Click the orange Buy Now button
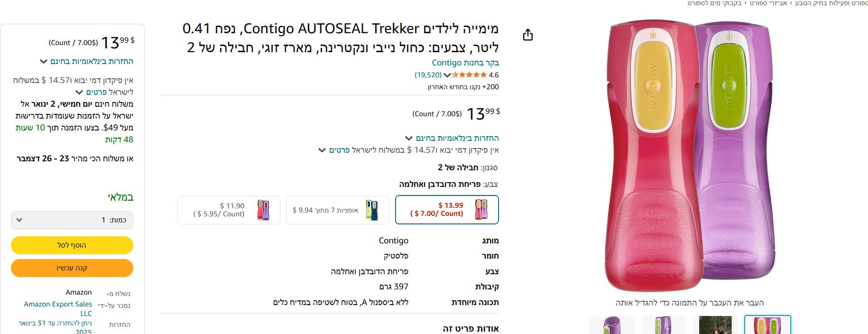868x334 pixels. coord(72,268)
